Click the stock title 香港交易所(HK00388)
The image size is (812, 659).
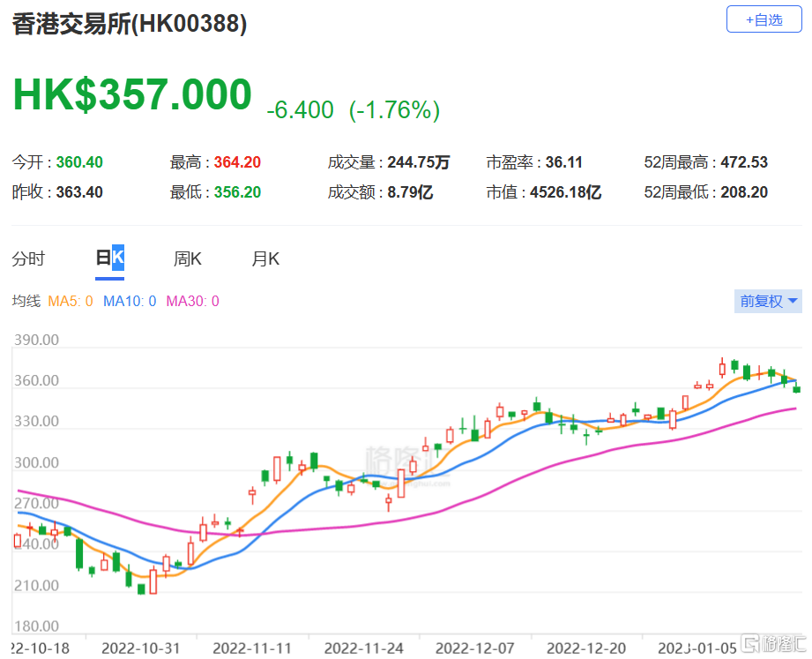coord(130,24)
